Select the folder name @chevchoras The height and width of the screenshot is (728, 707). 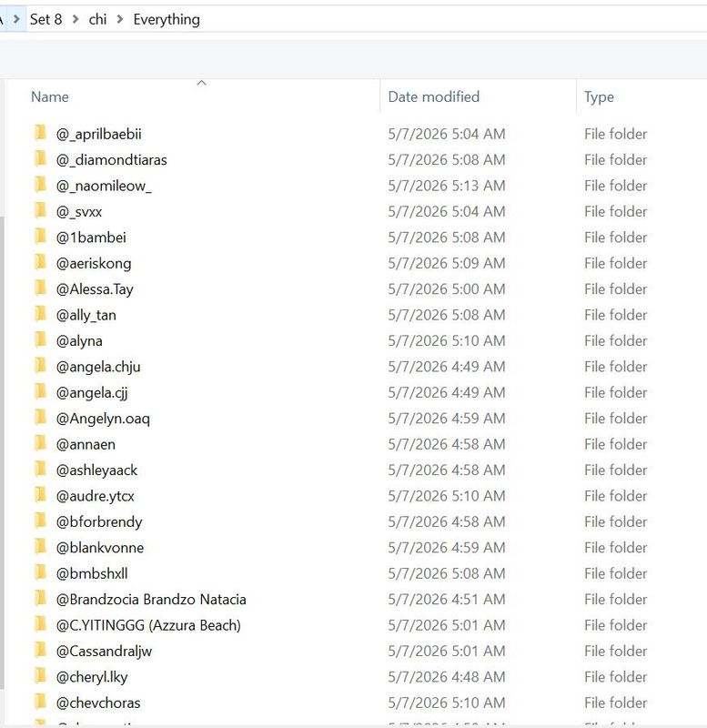[x=98, y=703]
